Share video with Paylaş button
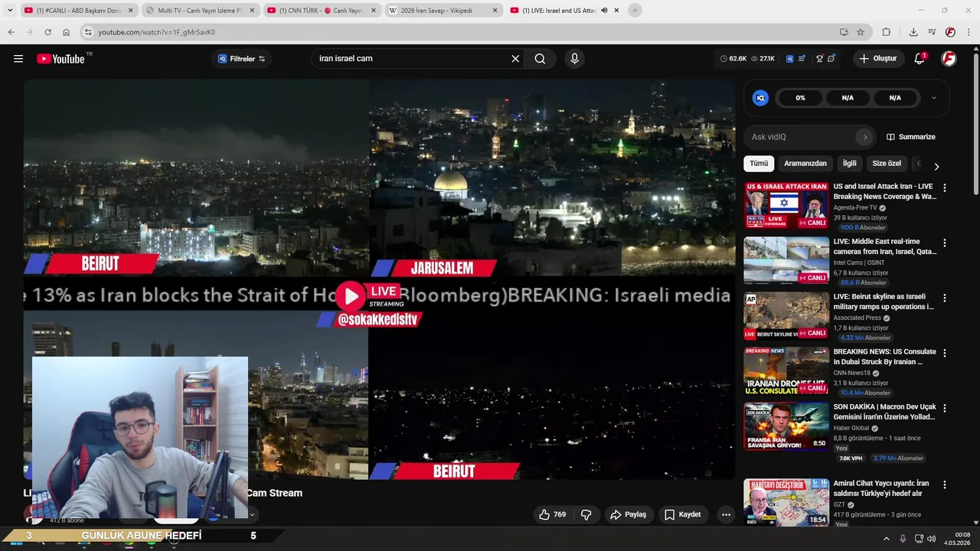The height and width of the screenshot is (551, 980). click(x=628, y=515)
